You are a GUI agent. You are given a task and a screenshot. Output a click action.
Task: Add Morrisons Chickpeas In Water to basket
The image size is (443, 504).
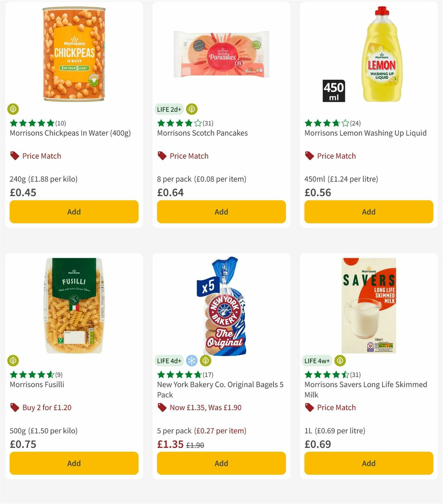[x=74, y=212]
